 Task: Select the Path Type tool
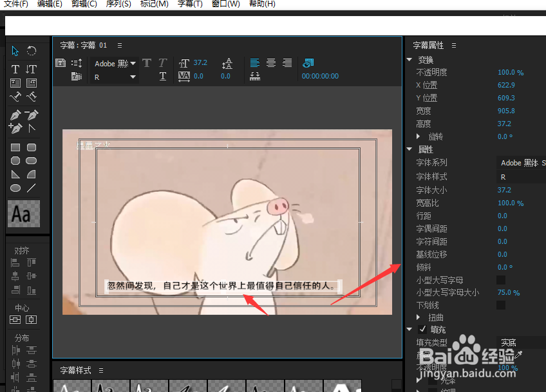tap(15, 97)
